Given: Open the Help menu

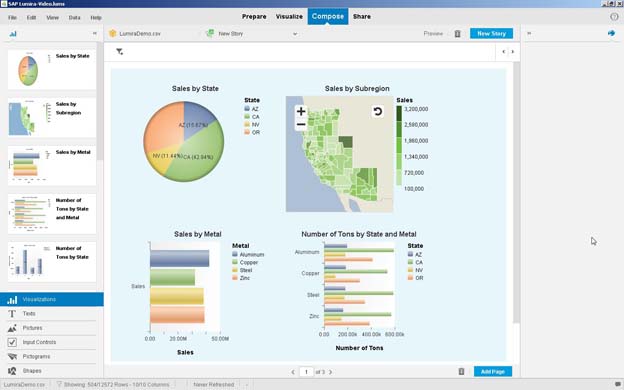Looking at the screenshot, I should 96,18.
